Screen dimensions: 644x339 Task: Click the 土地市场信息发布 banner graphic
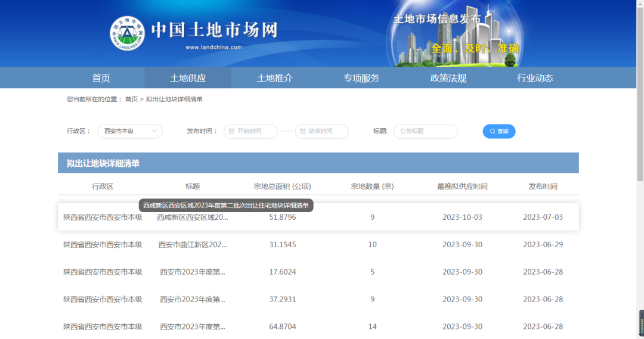tap(454, 33)
